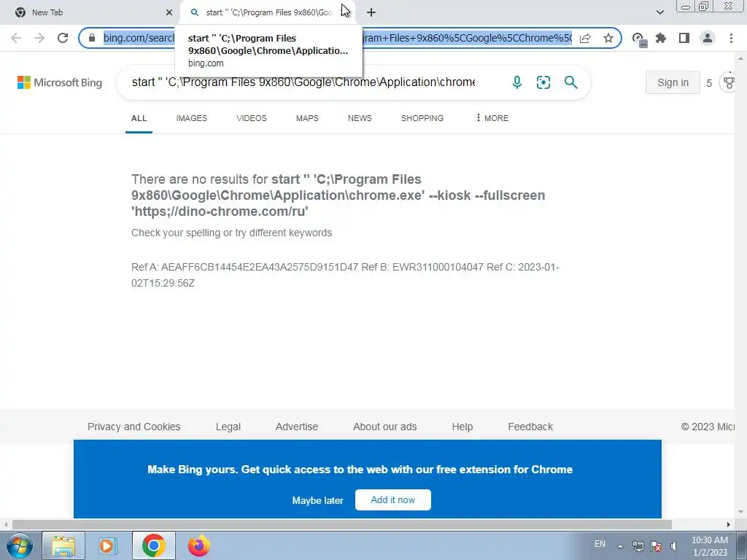The width and height of the screenshot is (747, 560).
Task: Open the taskbar clock and date
Action: 709,546
